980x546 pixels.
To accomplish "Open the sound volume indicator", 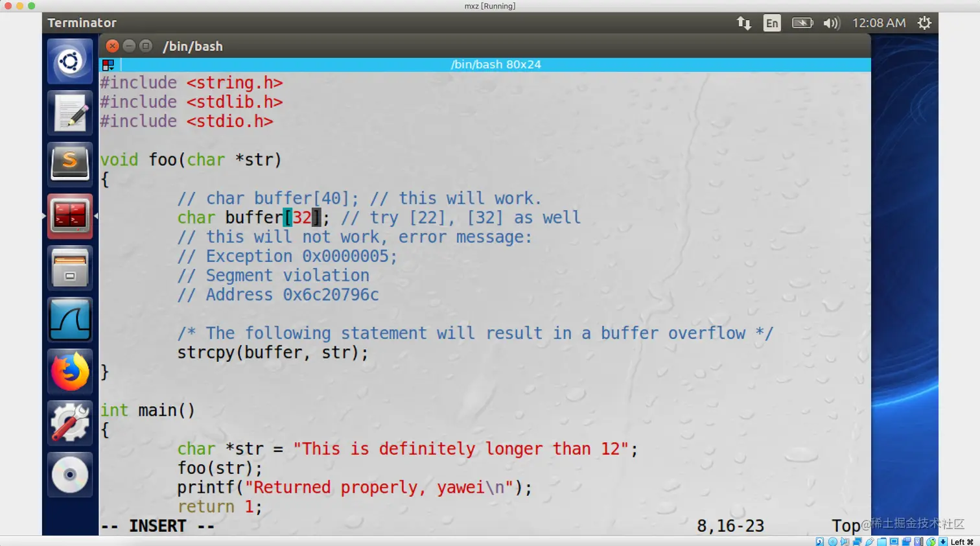I will click(x=832, y=23).
